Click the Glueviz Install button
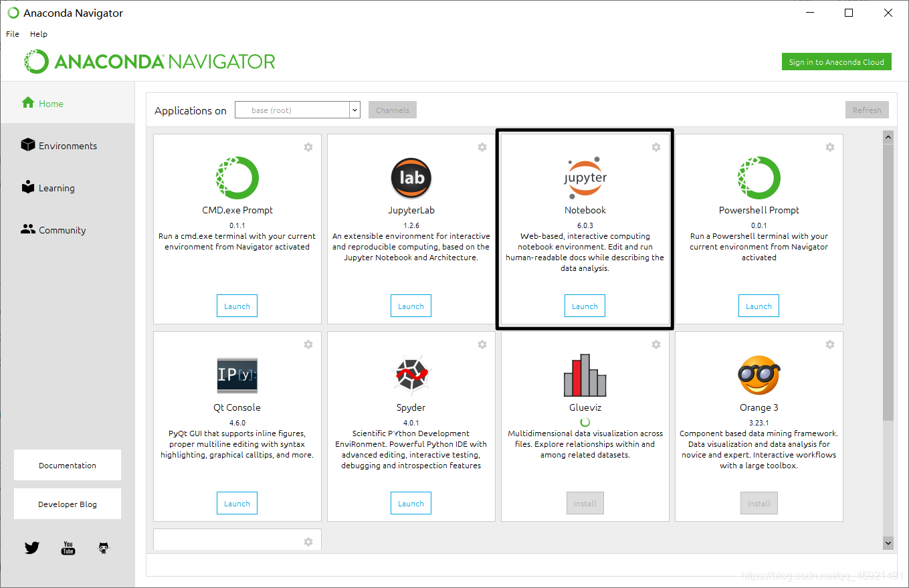Image resolution: width=909 pixels, height=588 pixels. (585, 503)
